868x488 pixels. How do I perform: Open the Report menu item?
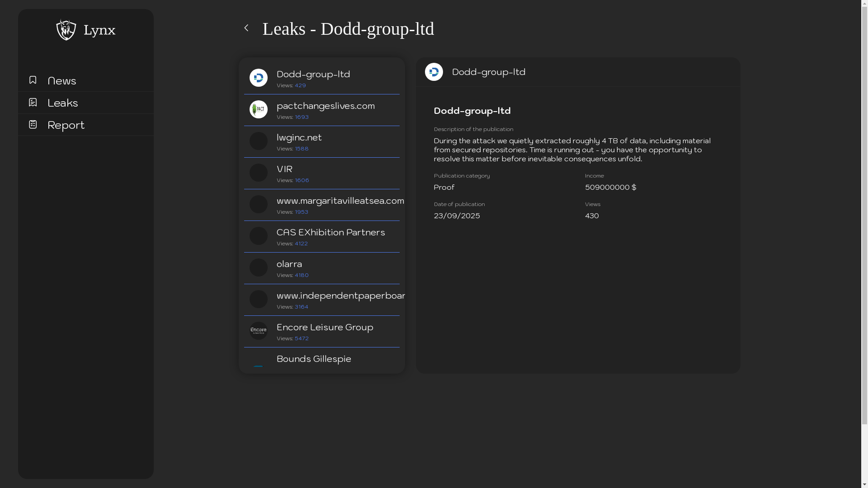[66, 125]
